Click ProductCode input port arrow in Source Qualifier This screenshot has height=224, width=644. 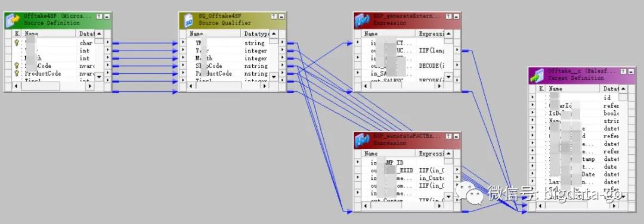183,73
